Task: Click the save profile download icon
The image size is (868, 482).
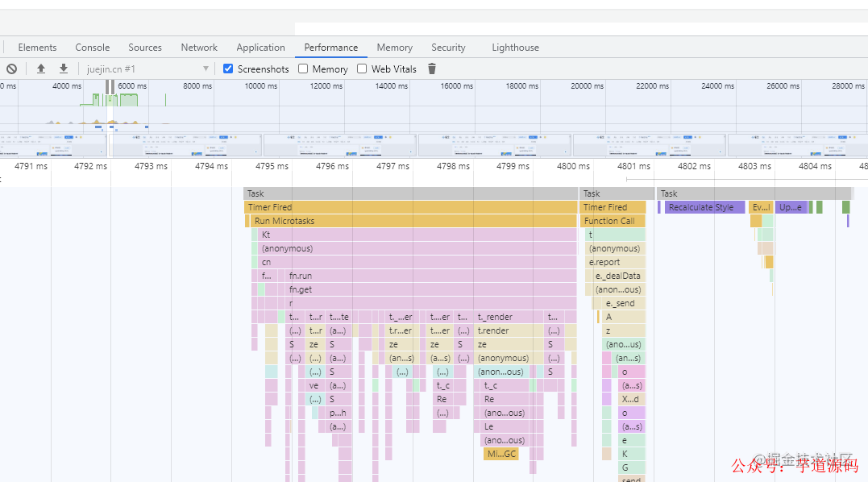Action: click(x=64, y=69)
